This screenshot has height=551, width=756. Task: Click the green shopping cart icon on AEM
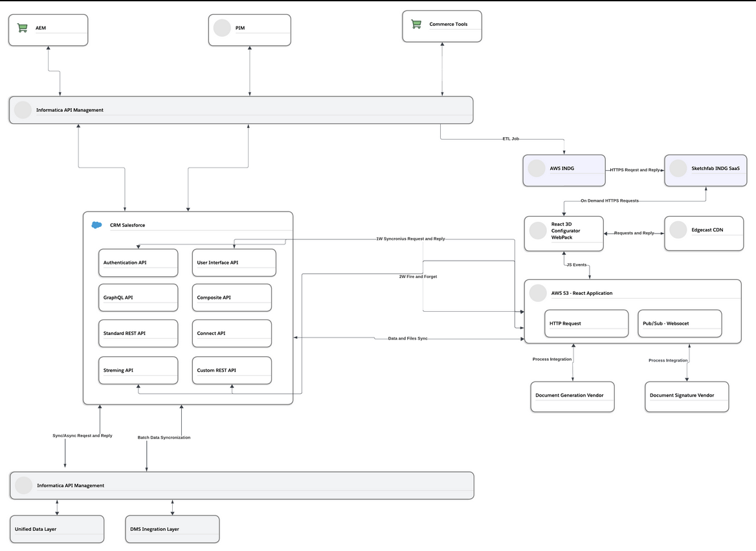click(22, 28)
